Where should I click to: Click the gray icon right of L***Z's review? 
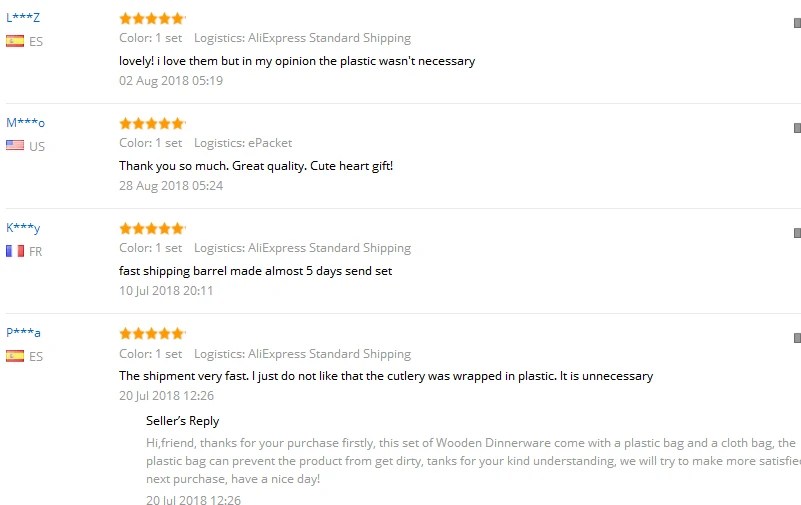click(x=797, y=23)
